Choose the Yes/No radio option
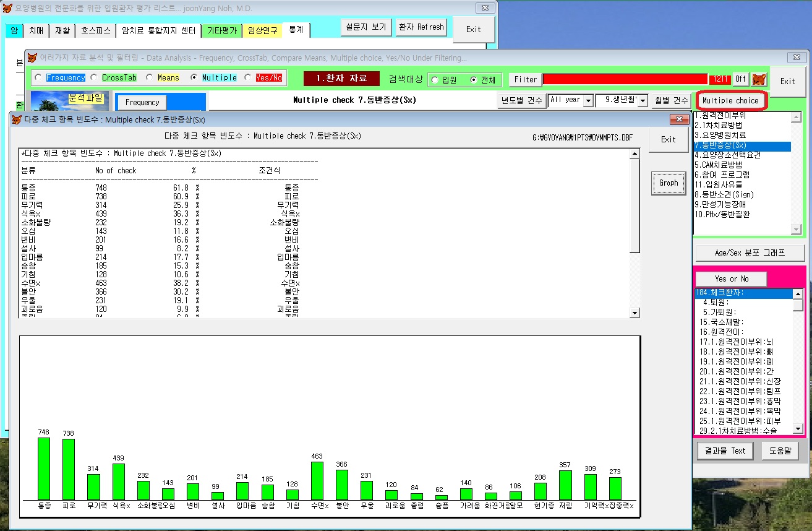This screenshot has width=812, height=531. tap(248, 78)
